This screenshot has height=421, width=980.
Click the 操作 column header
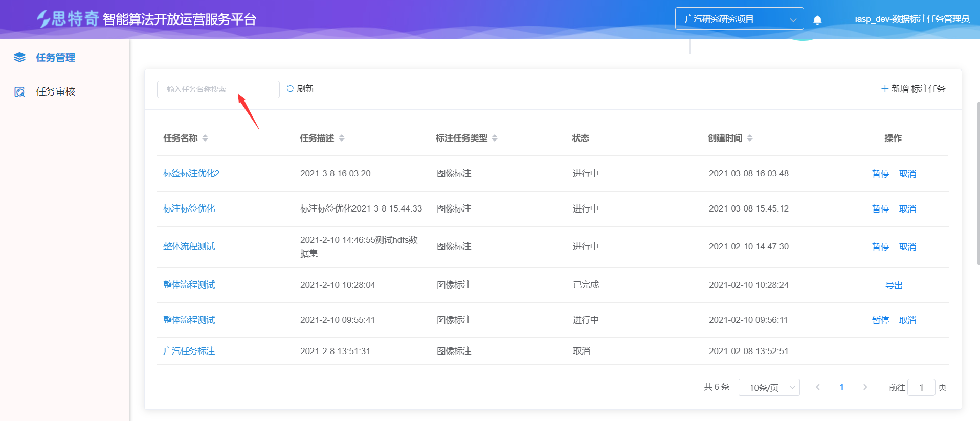[x=893, y=138]
